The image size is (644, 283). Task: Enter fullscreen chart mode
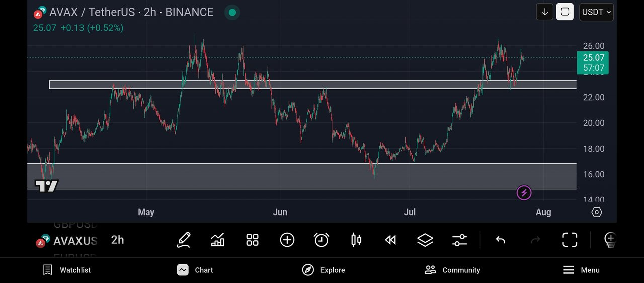pos(570,240)
